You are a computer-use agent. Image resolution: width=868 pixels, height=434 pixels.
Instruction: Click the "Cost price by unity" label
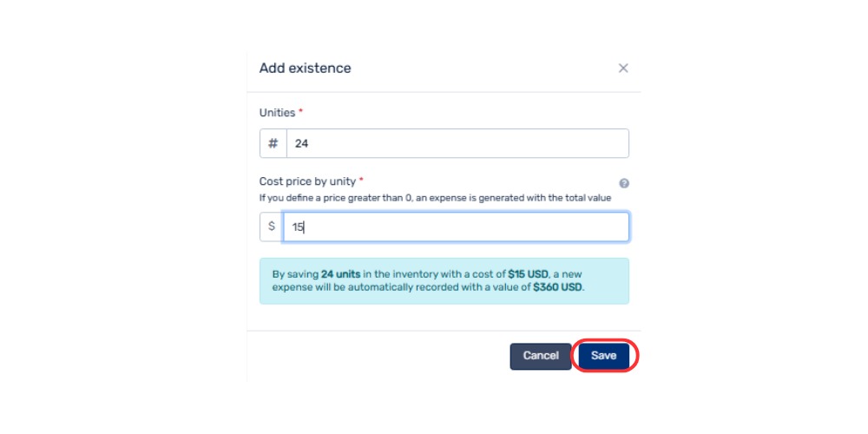tap(307, 181)
